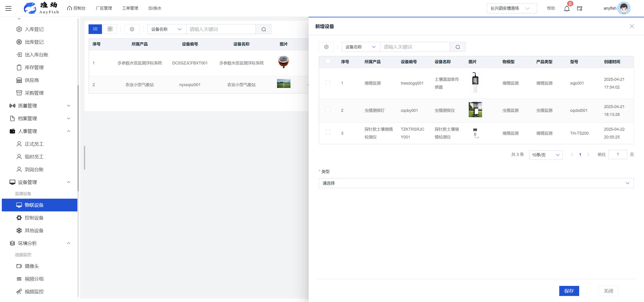Screen dimensions: 644x302
Task: Open 厂区管理 in top navigation
Action: click(104, 8)
